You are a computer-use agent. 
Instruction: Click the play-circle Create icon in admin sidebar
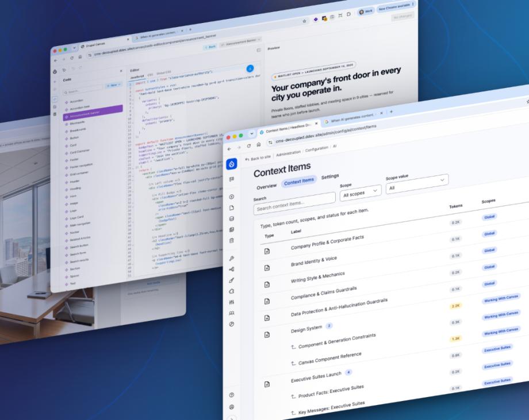pyautogui.click(x=231, y=197)
